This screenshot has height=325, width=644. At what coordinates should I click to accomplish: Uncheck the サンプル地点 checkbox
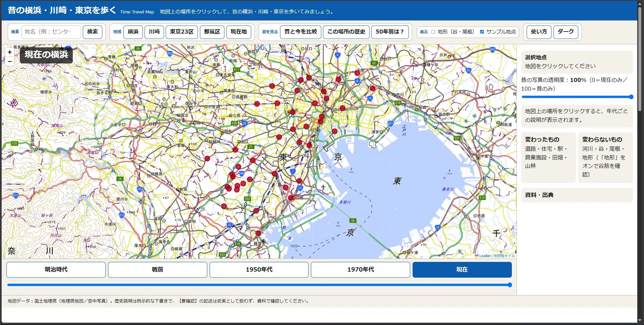(482, 32)
